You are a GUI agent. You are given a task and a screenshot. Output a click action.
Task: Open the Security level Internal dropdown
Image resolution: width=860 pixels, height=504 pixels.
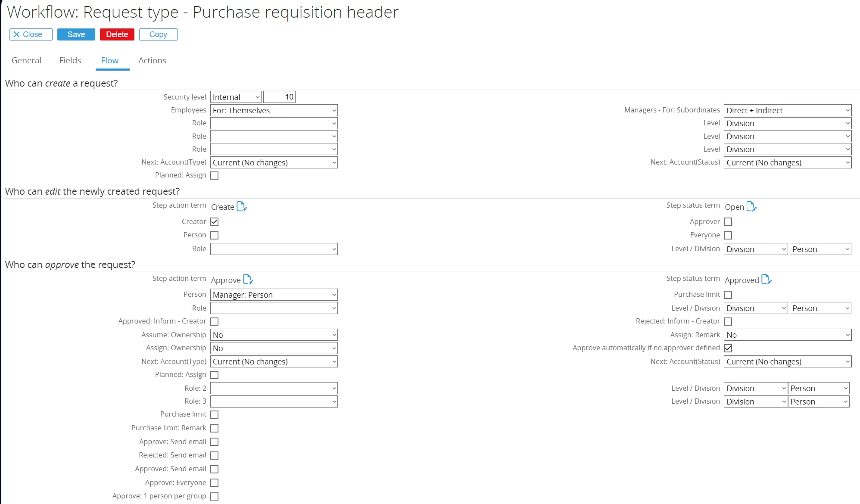click(236, 97)
